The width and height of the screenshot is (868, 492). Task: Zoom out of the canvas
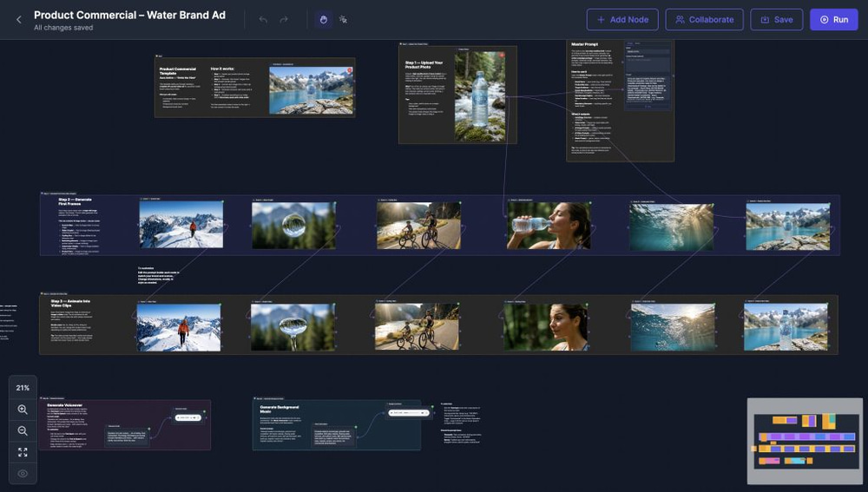point(23,431)
